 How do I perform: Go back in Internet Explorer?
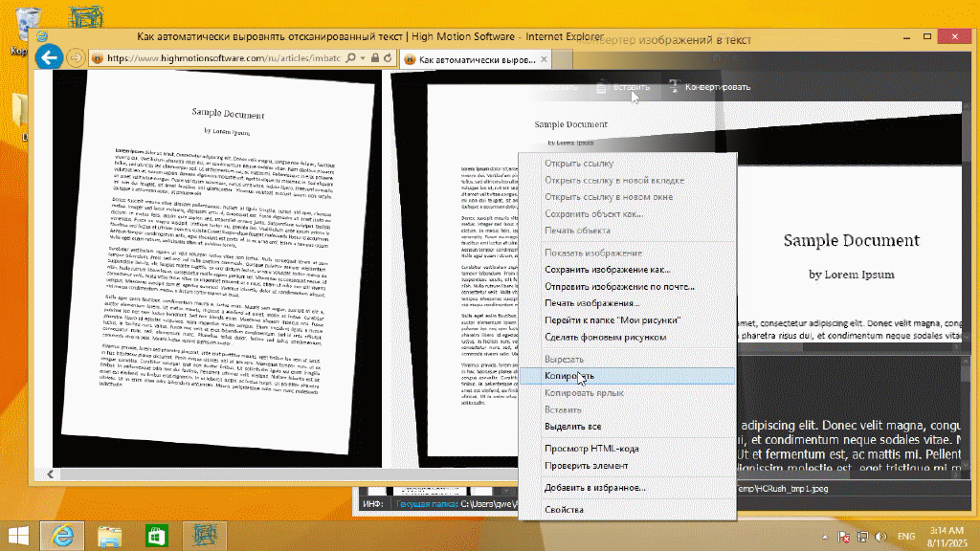click(49, 58)
